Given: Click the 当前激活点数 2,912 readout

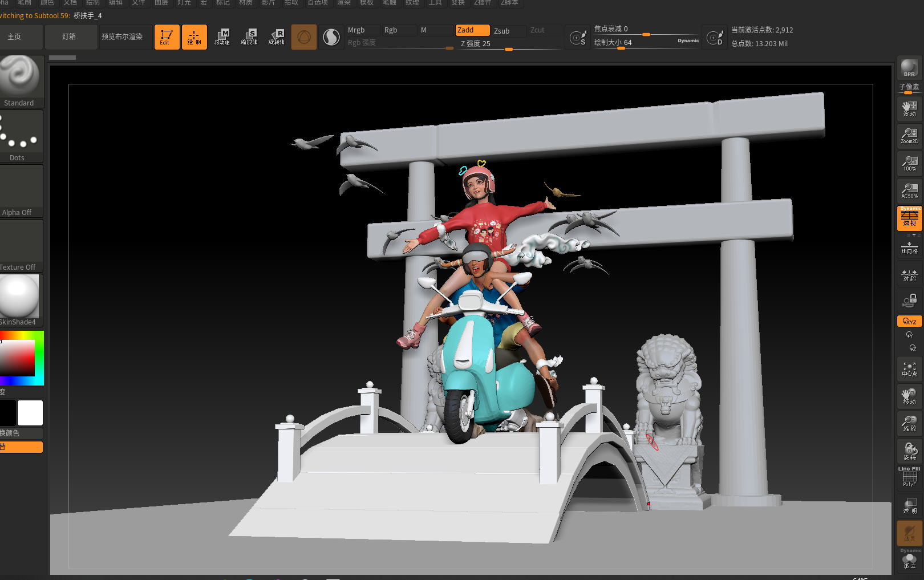Looking at the screenshot, I should [762, 30].
